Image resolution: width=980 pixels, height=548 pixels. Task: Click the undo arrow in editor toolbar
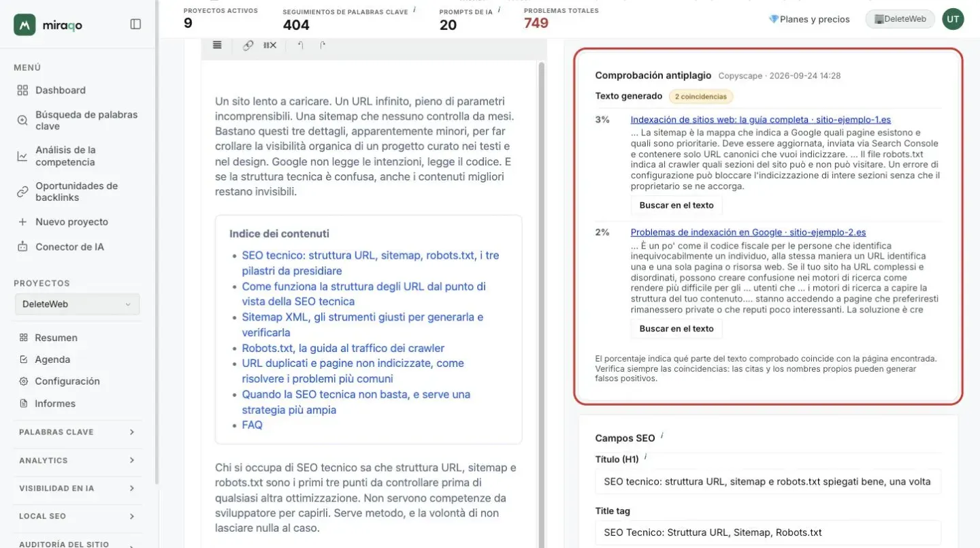300,45
